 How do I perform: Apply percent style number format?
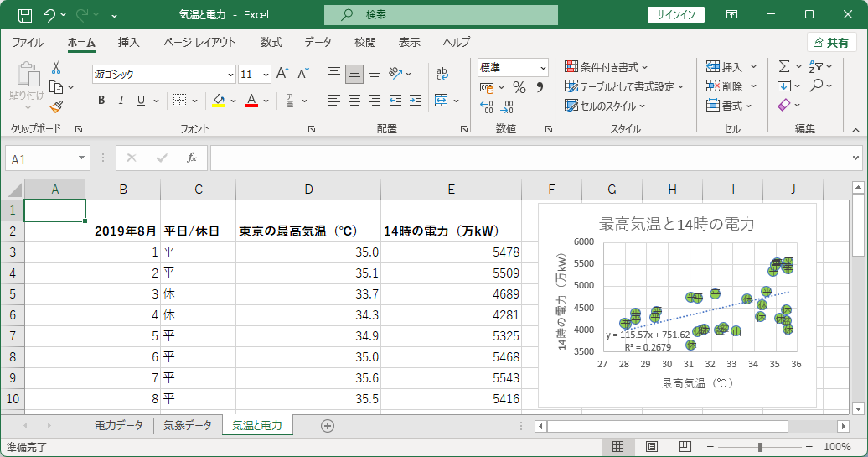point(519,87)
